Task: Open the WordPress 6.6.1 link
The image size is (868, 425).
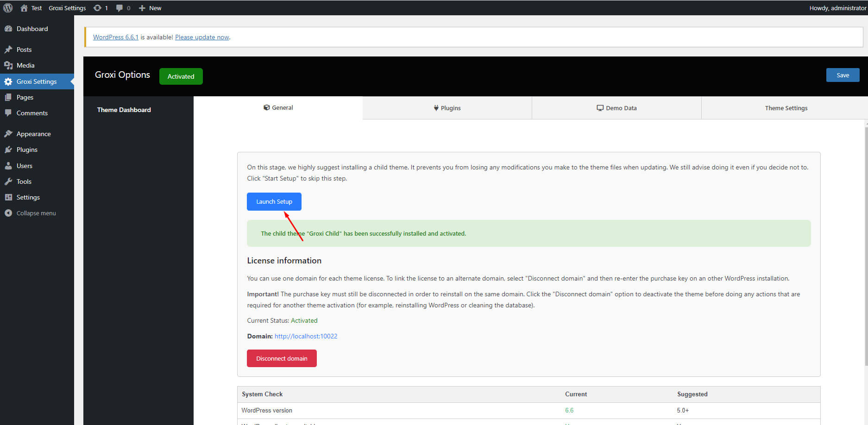Action: pos(116,37)
